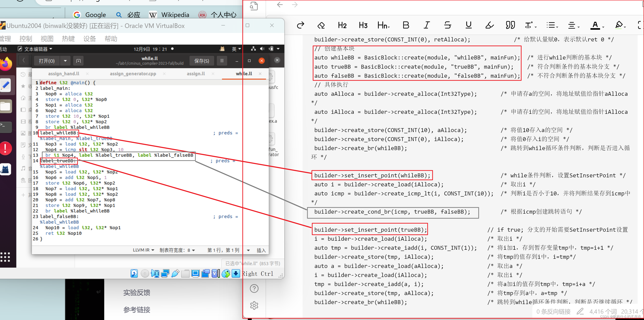Open the Hn heading level dropdown
Screen dimensions: 644x320
point(384,25)
